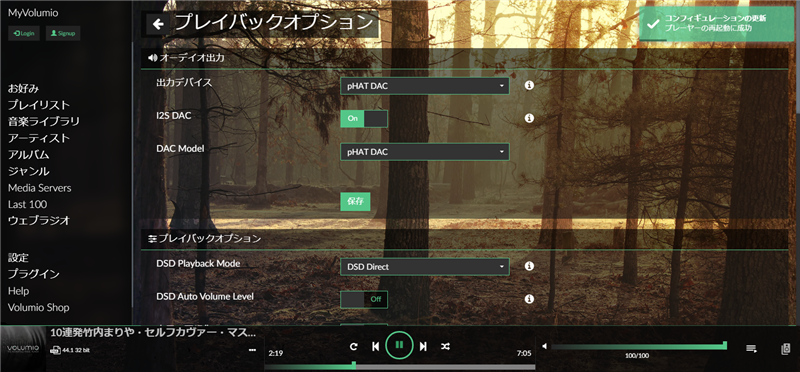The height and width of the screenshot is (372, 800).
Task: Click the track title 10連発竹内まりや
Action: tap(153, 333)
